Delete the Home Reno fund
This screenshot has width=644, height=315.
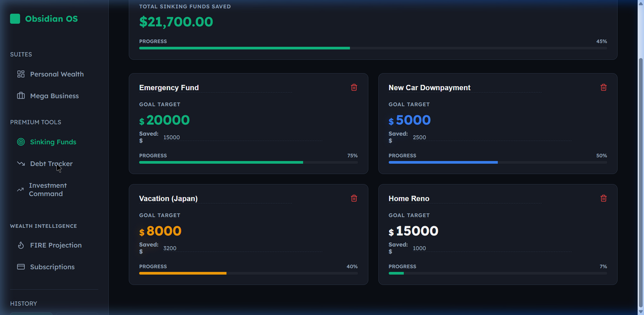pyautogui.click(x=603, y=198)
